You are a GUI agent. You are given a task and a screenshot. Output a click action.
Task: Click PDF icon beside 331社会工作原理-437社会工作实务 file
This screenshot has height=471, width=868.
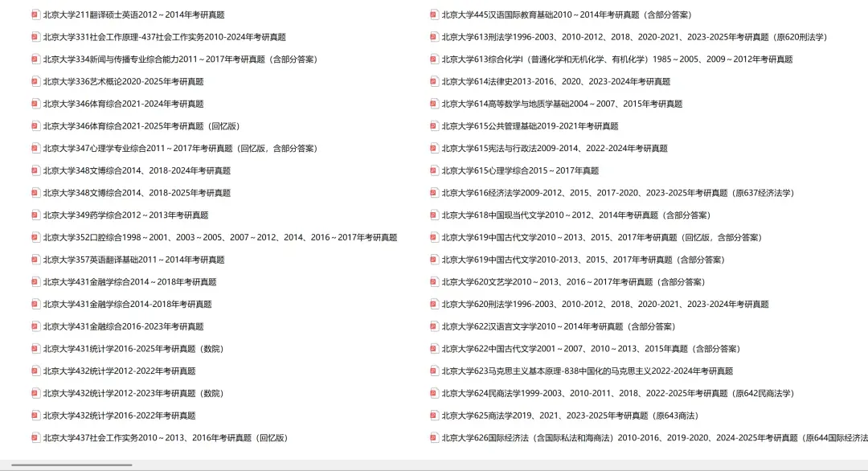pos(35,37)
